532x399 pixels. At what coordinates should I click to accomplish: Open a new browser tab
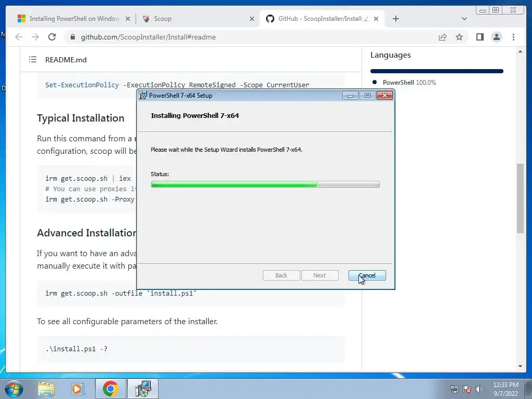(395, 19)
